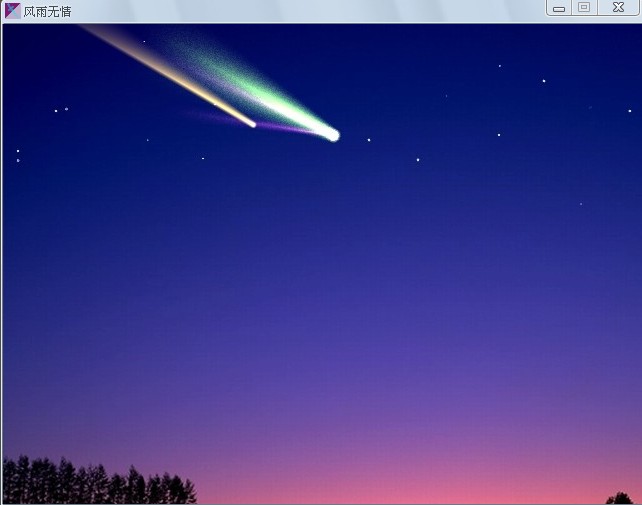Click the app icon in the title bar

pos(12,11)
